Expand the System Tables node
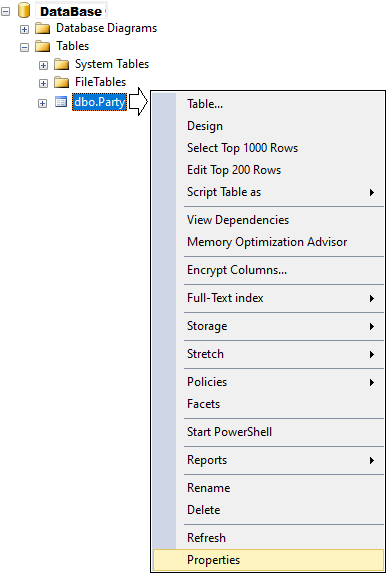The width and height of the screenshot is (390, 578). (x=43, y=66)
